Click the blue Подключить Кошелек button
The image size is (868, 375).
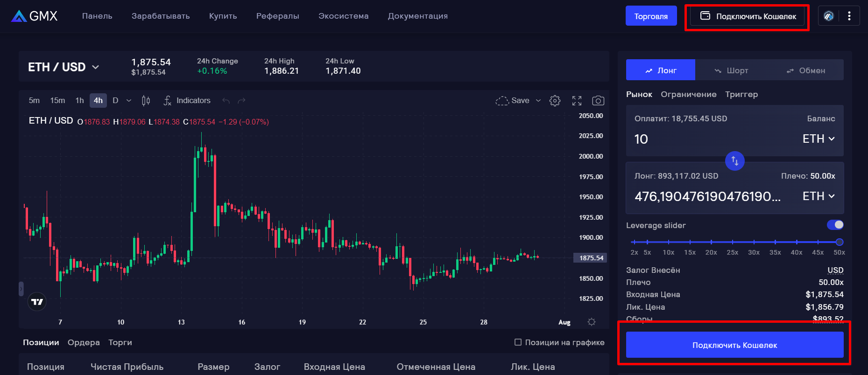coord(734,345)
